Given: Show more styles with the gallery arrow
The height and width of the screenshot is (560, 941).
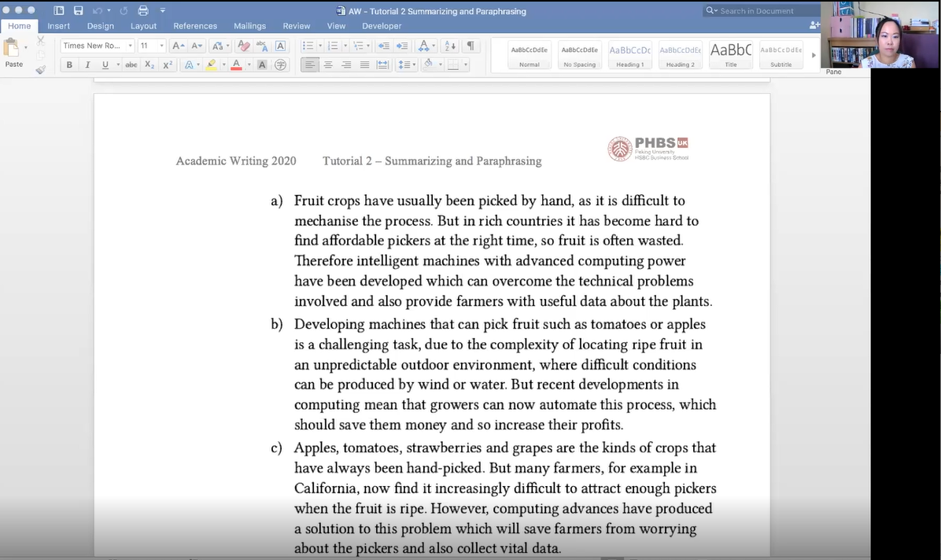Looking at the screenshot, I should (x=814, y=55).
